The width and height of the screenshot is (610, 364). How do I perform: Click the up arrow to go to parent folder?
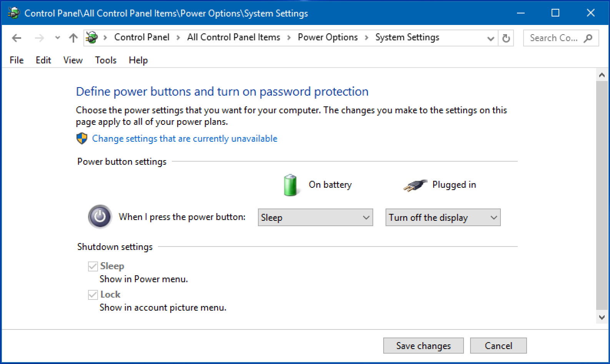73,38
